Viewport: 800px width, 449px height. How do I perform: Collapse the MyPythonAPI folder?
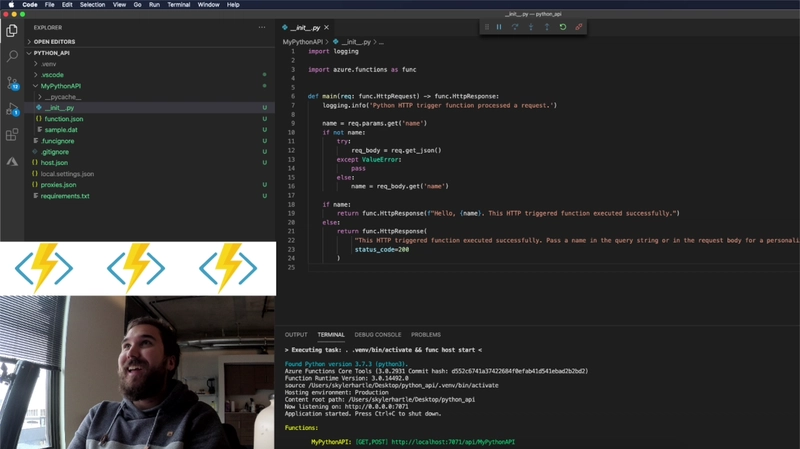pyautogui.click(x=60, y=86)
